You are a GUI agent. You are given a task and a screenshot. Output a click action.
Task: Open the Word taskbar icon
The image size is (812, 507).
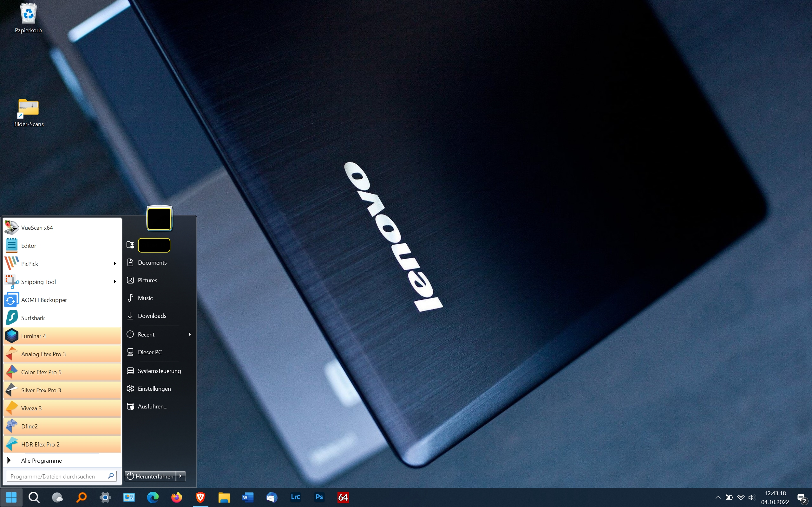(248, 497)
